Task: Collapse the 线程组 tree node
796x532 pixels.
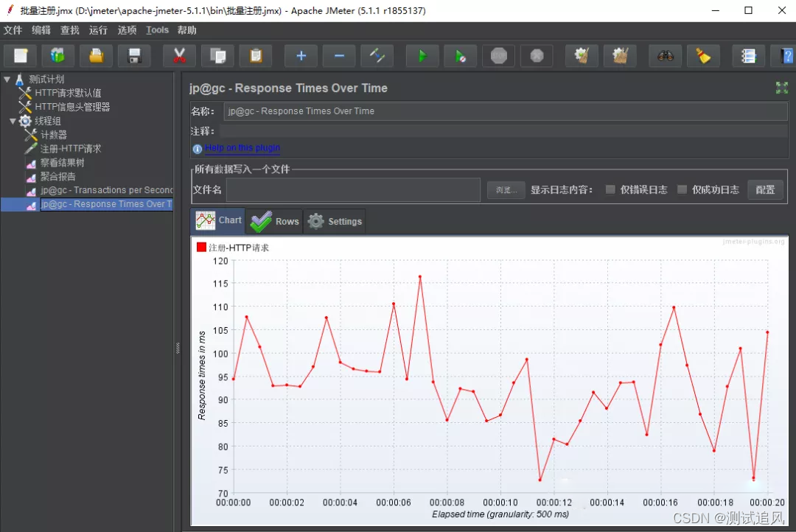Action: (13, 121)
